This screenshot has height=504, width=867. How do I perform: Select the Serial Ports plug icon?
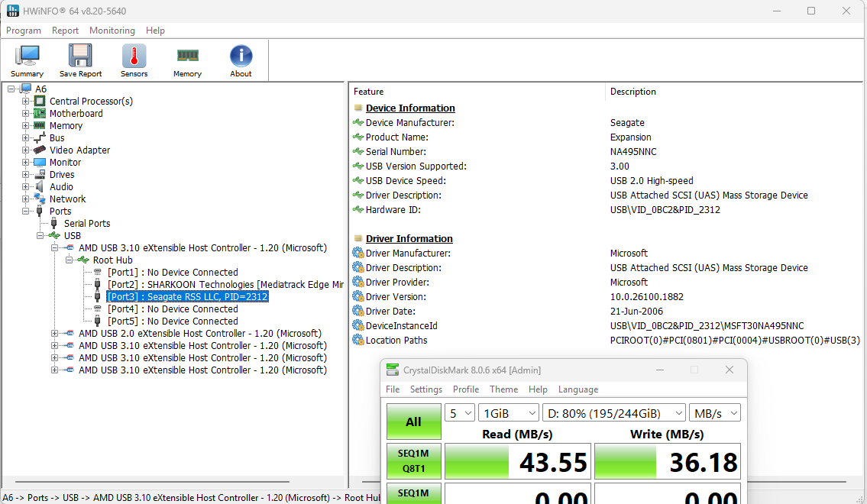54,223
